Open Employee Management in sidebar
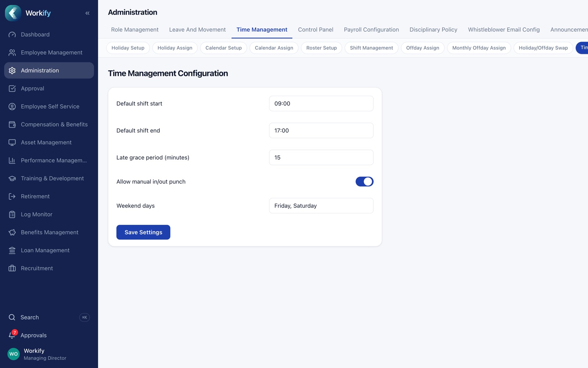The image size is (588, 368). [49, 53]
